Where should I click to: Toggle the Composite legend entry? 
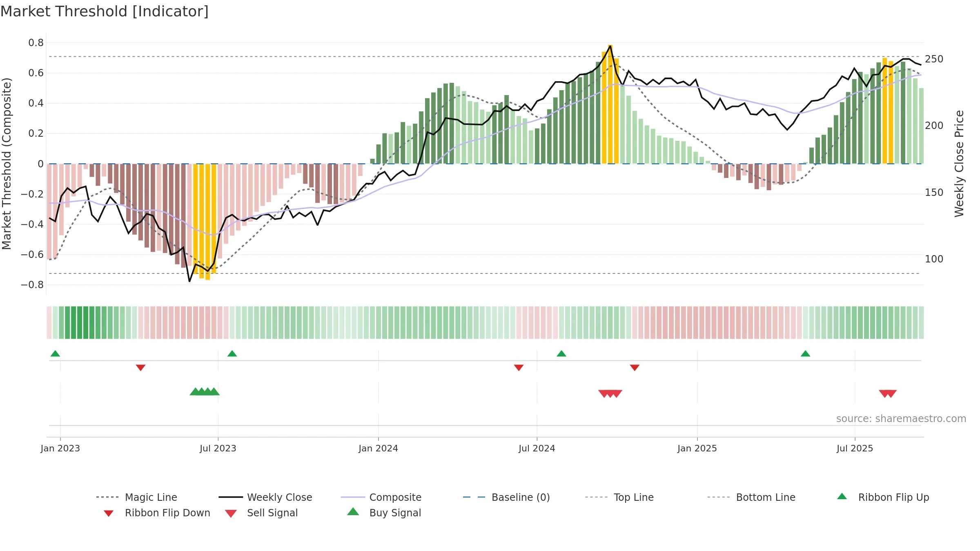[381, 497]
